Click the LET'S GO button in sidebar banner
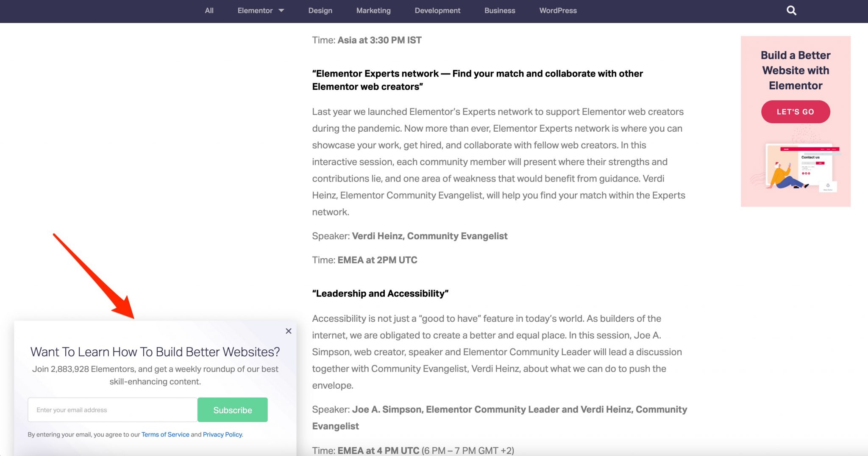Screen dimensions: 868x456 click(x=795, y=111)
